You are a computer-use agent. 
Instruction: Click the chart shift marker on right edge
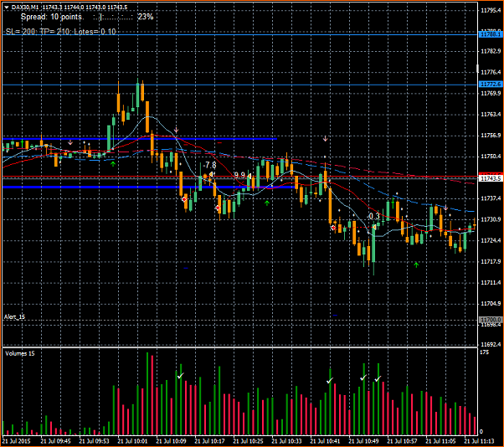coord(477,68)
